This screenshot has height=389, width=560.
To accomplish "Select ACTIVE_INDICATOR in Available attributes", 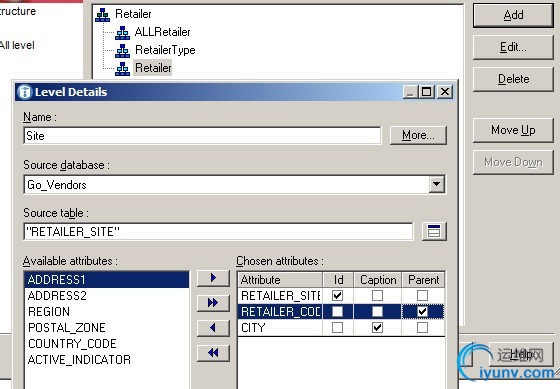I will pyautogui.click(x=106, y=360).
